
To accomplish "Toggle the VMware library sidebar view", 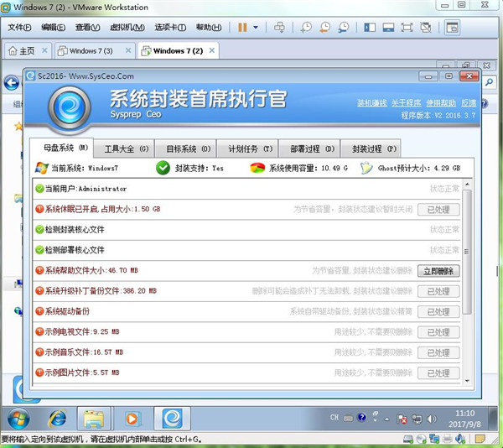I will (370, 28).
